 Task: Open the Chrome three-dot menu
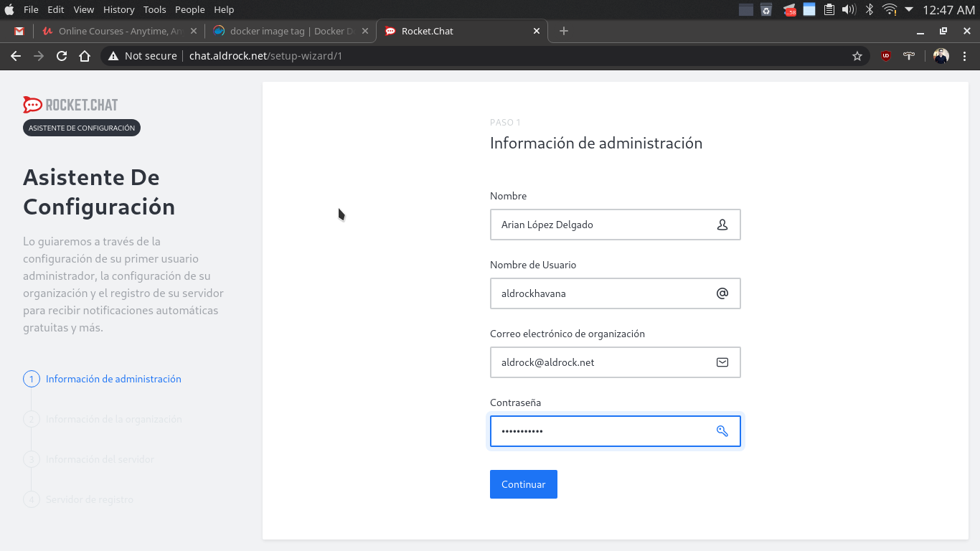click(x=966, y=56)
